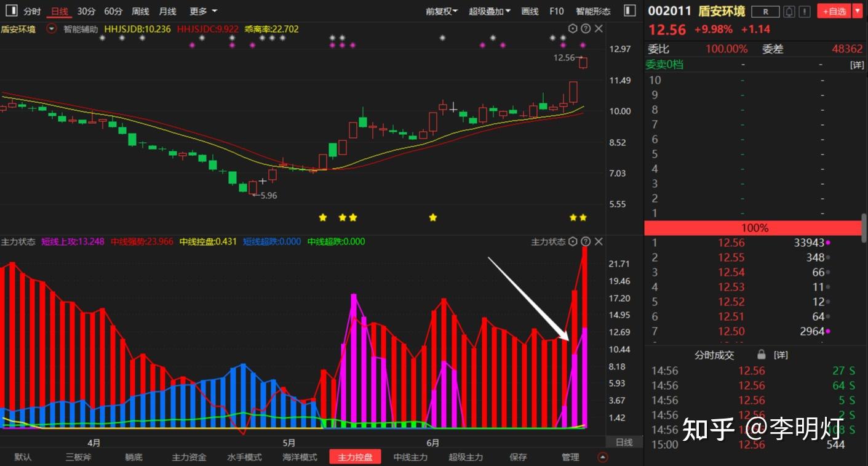Open the 画线 drawing tools
This screenshot has width=868, height=466.
(x=530, y=11)
